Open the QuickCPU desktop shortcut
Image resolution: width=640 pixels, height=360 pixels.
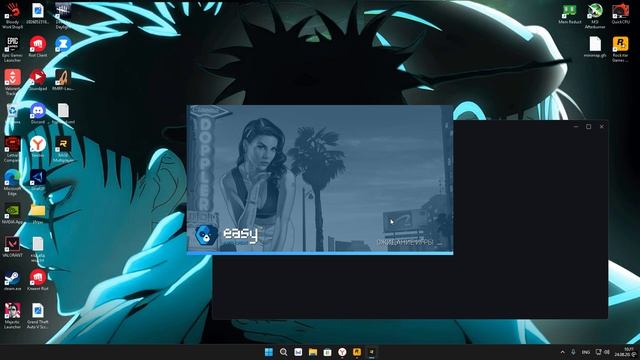tap(620, 13)
